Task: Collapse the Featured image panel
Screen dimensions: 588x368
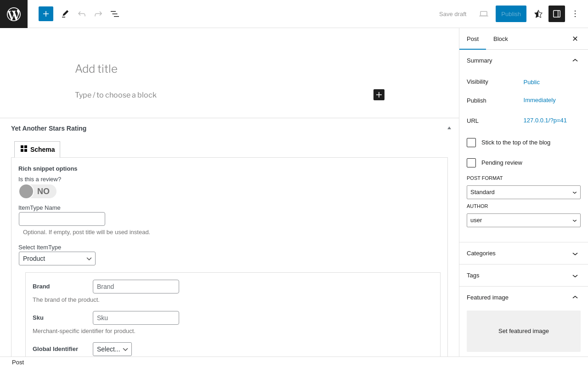Action: (524, 297)
